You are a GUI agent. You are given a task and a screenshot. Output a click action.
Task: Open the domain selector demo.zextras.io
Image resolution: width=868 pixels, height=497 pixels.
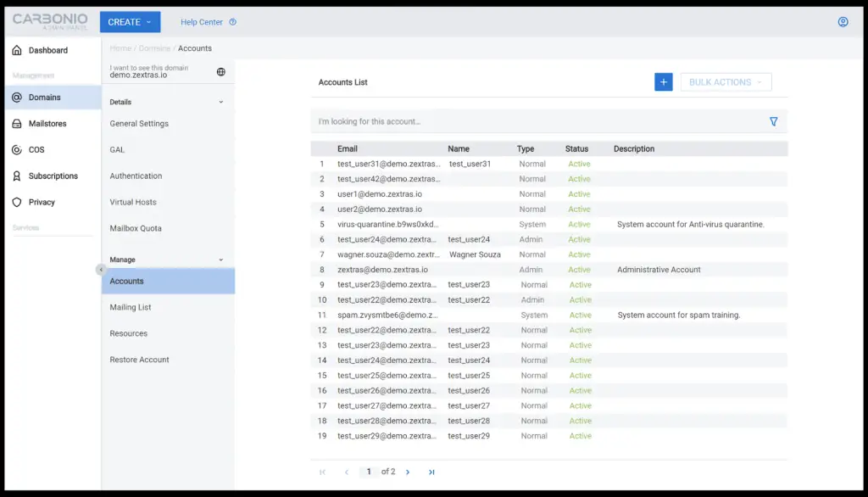pyautogui.click(x=168, y=71)
